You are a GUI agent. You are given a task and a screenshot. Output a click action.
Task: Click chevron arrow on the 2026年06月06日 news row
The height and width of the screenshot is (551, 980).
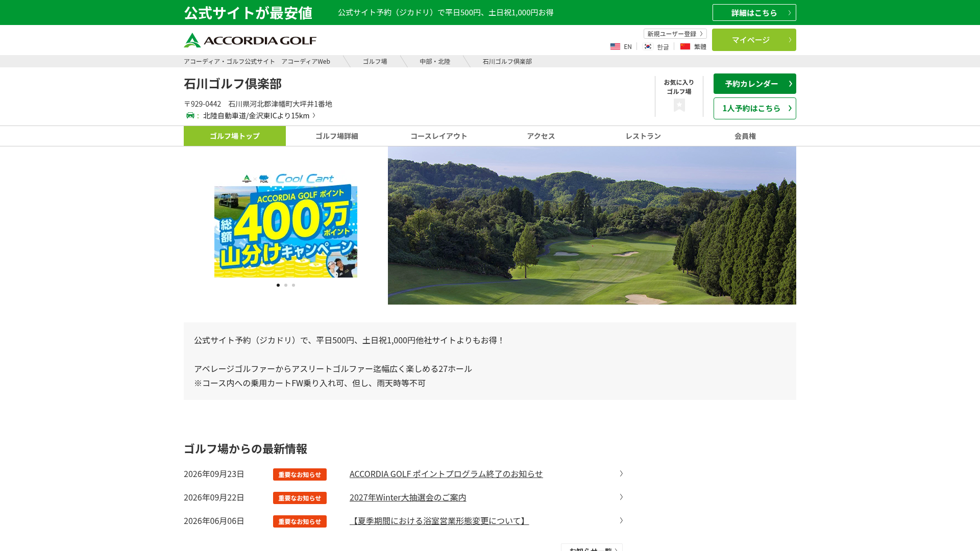(621, 520)
